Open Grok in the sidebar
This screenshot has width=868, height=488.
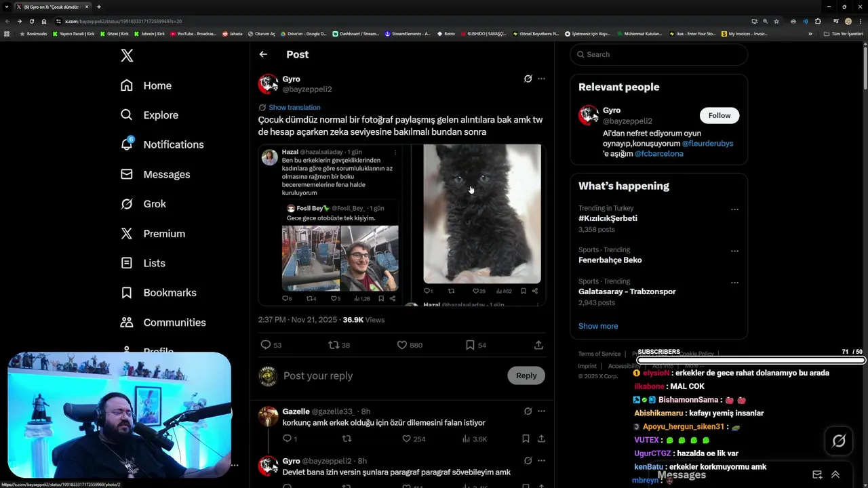point(143,204)
